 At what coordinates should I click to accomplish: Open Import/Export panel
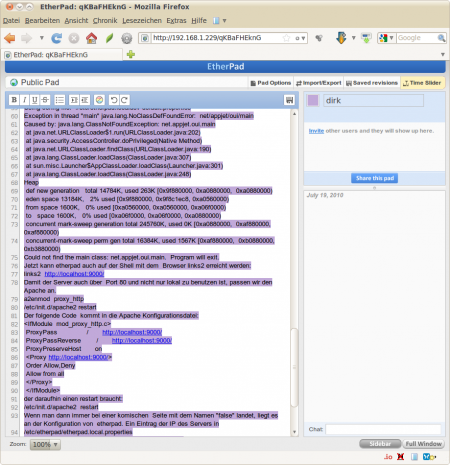(x=319, y=83)
